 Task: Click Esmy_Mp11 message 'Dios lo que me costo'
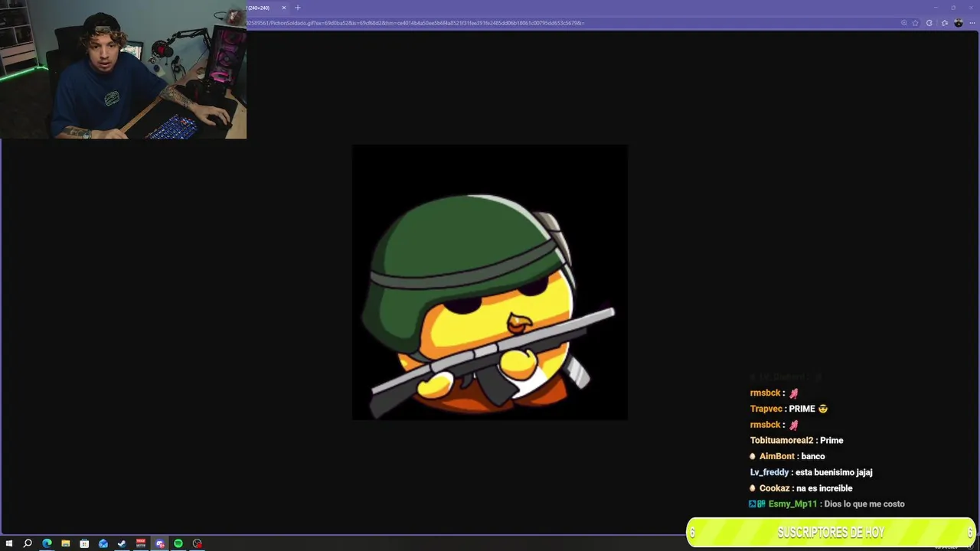(864, 504)
